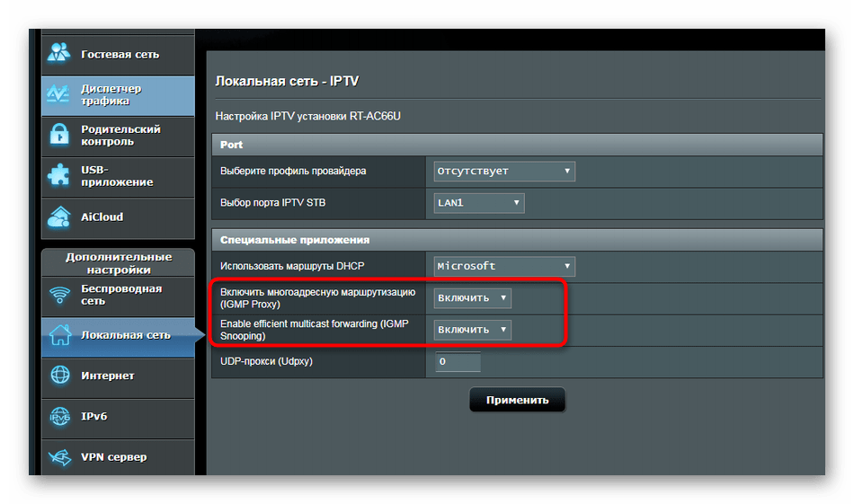Image resolution: width=854 pixels, height=504 pixels.
Task: Click text Настройка IPTV установки RT-AC66U
Action: point(307,116)
